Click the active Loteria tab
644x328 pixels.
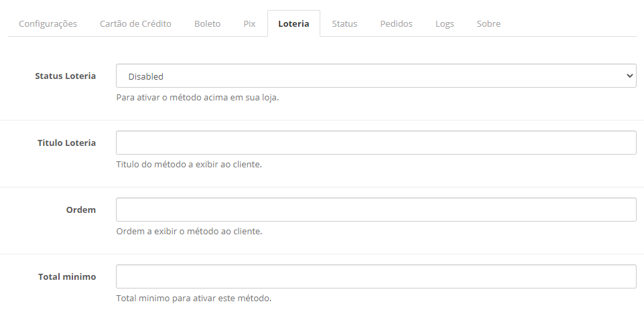294,23
